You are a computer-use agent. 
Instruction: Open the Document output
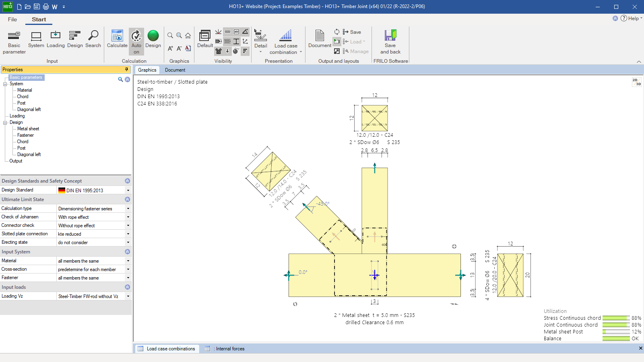click(320, 39)
